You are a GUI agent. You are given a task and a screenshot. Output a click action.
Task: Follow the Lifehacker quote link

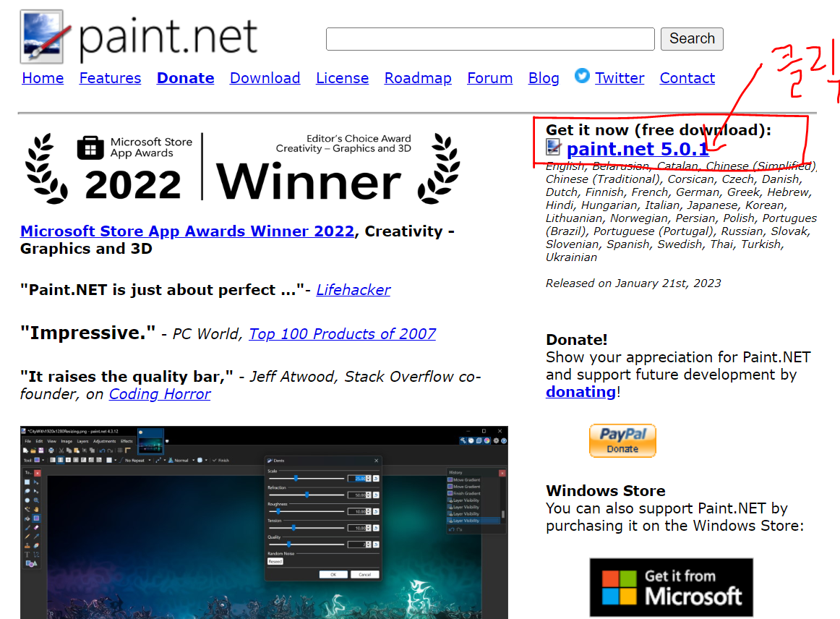click(353, 290)
